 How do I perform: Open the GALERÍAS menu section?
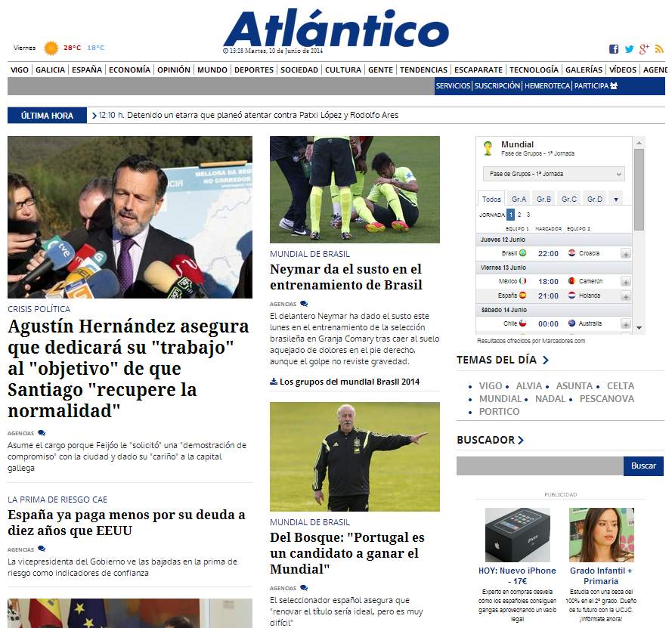[x=584, y=70]
